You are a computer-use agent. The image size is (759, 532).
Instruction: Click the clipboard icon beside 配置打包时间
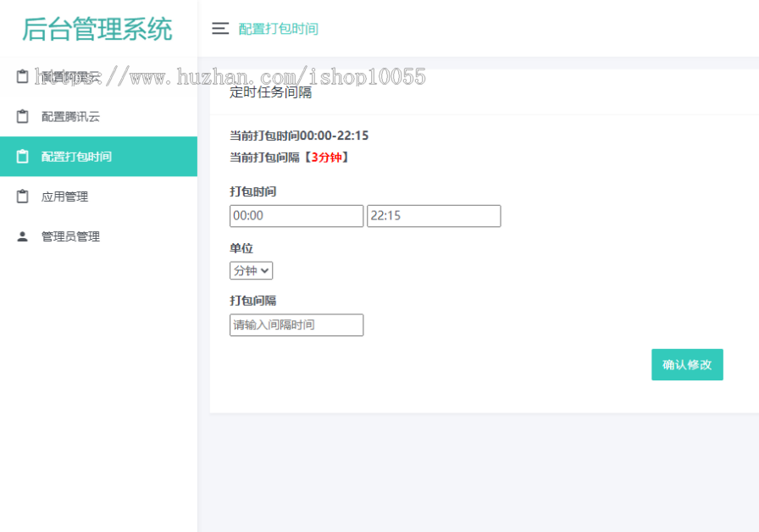(19, 156)
